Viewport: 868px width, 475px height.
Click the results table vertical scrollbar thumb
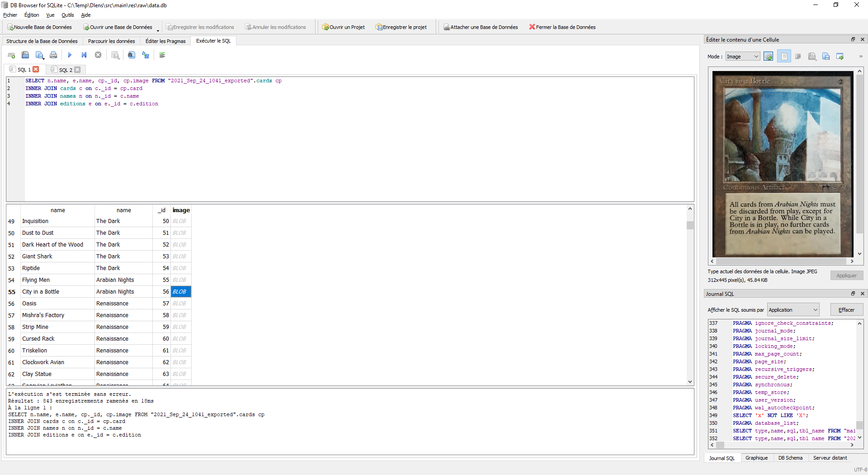(x=690, y=225)
